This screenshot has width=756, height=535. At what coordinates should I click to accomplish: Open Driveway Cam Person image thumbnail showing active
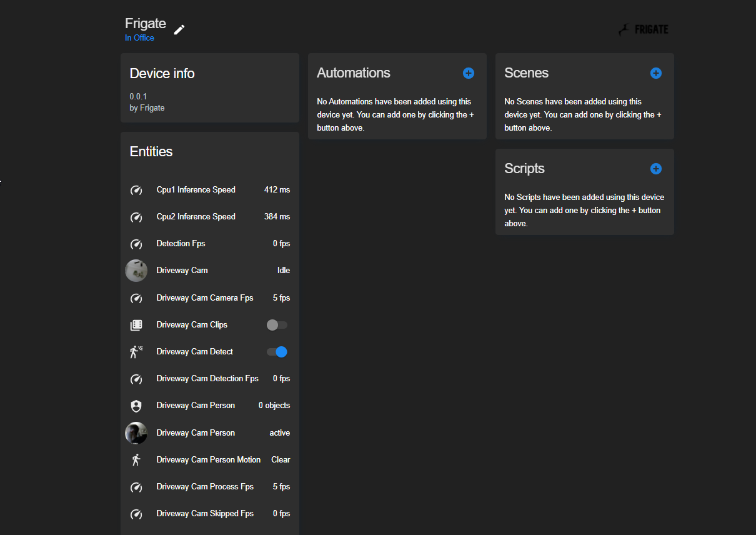[136, 433]
